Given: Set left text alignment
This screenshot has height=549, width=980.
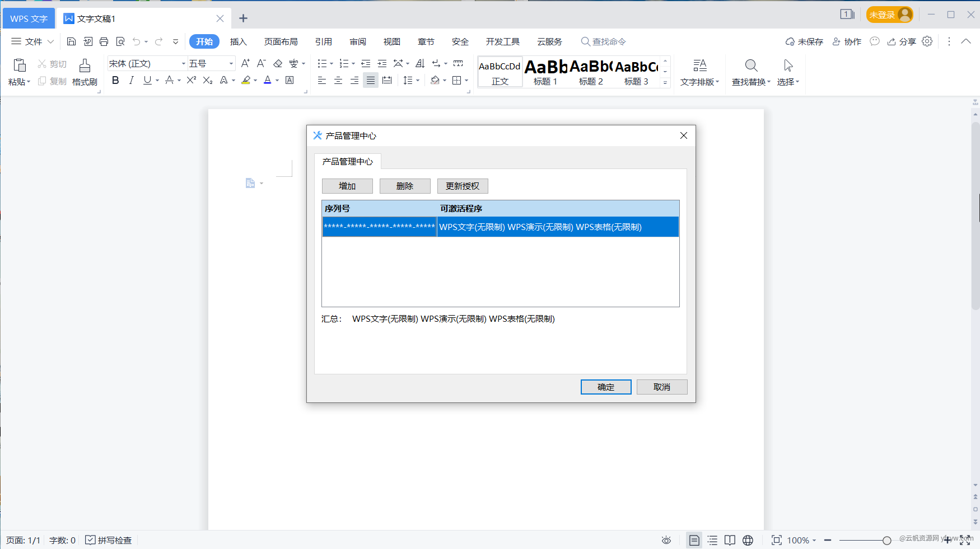Looking at the screenshot, I should coord(322,80).
